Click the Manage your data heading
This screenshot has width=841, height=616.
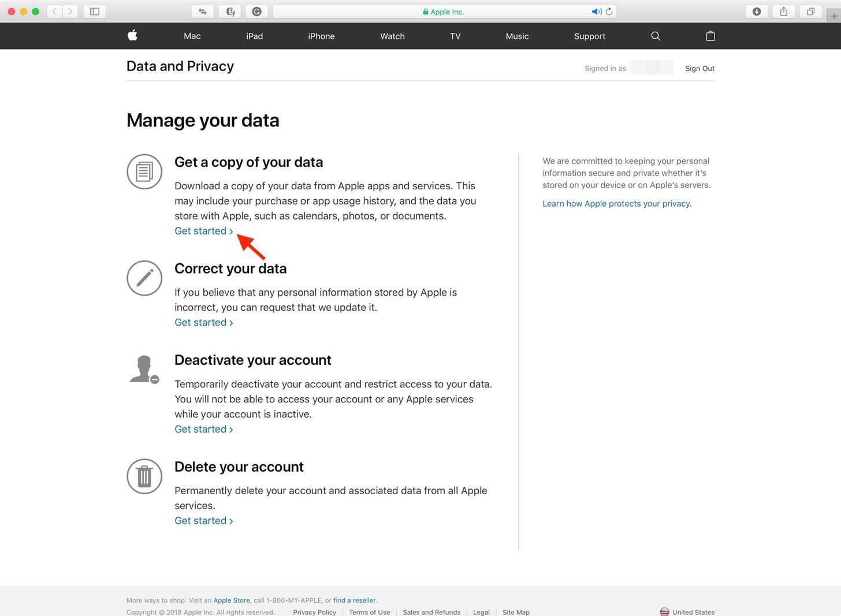tap(203, 120)
